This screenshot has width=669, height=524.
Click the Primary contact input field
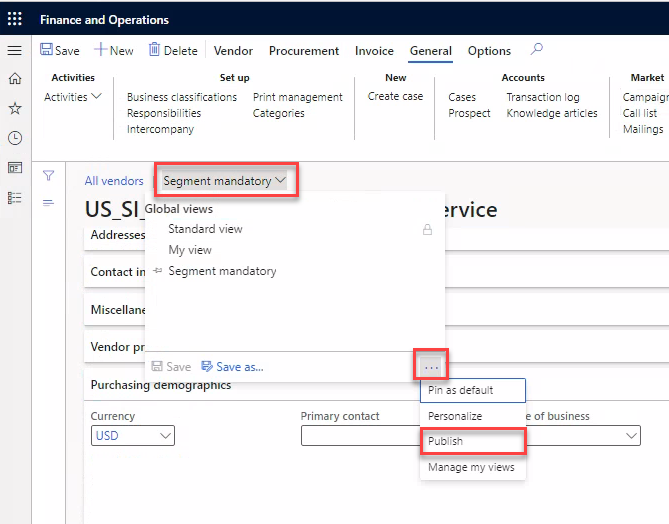(x=360, y=436)
